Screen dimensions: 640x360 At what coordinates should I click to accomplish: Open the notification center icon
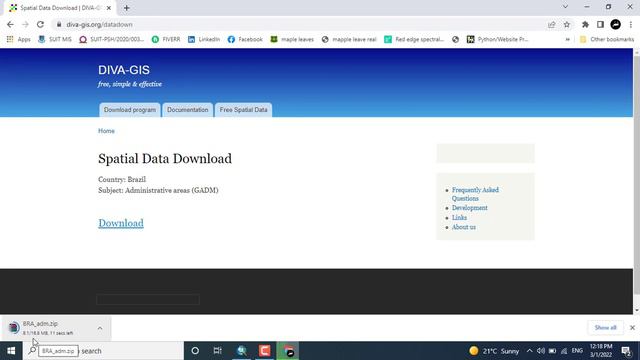(626, 351)
